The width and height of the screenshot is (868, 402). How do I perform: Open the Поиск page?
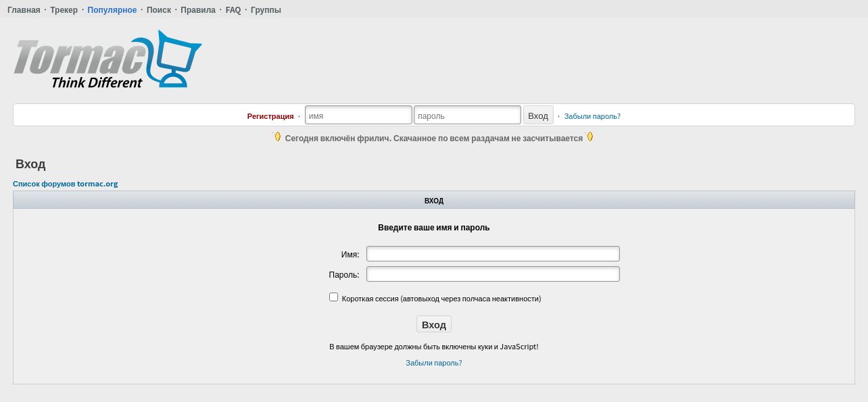pos(159,10)
